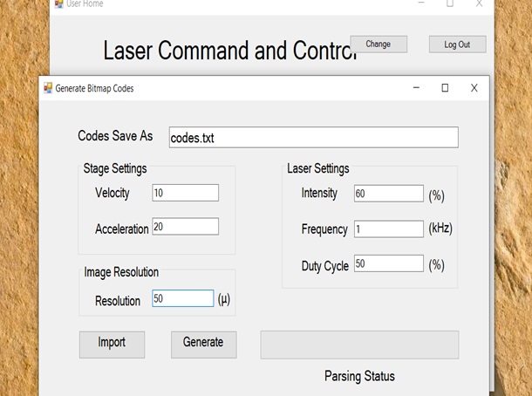Click the Parsing Status progress bar

point(359,345)
